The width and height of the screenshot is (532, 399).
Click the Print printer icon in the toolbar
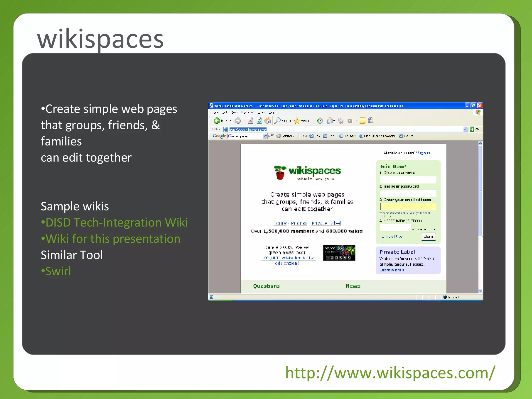[341, 121]
